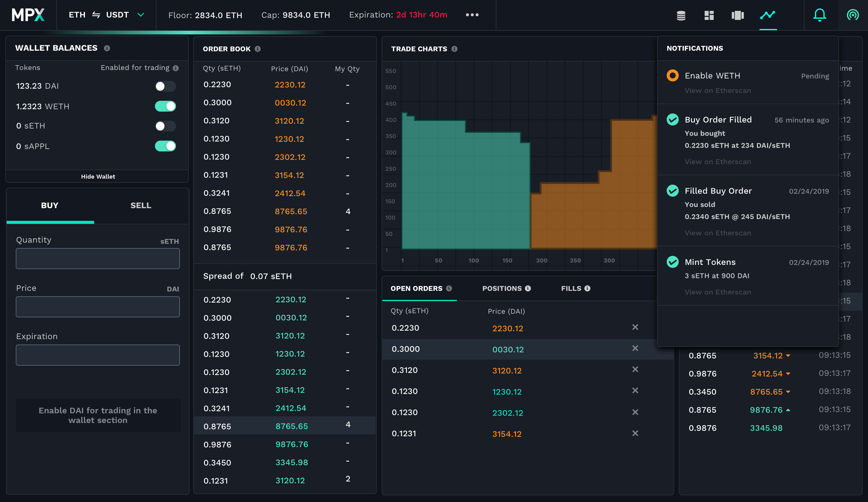Viewport: 868px width, 502px height.
Task: Select the FILLS tab
Action: (575, 288)
